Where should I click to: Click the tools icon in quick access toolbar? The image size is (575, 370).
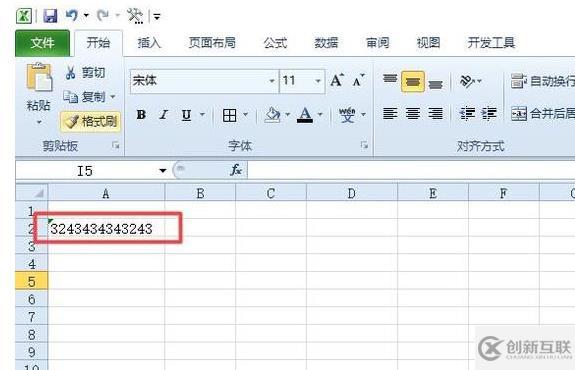click(135, 16)
